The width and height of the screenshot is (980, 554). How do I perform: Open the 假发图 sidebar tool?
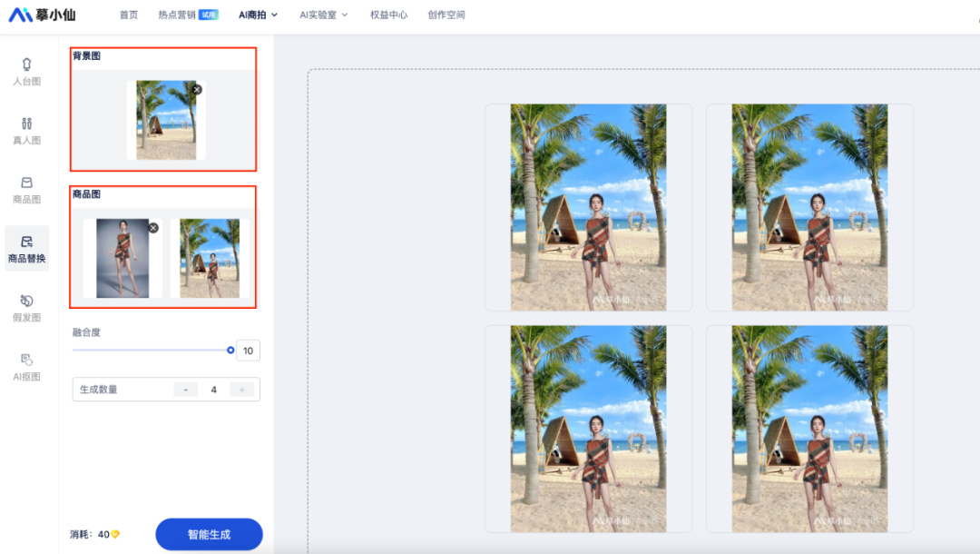pyautogui.click(x=26, y=309)
